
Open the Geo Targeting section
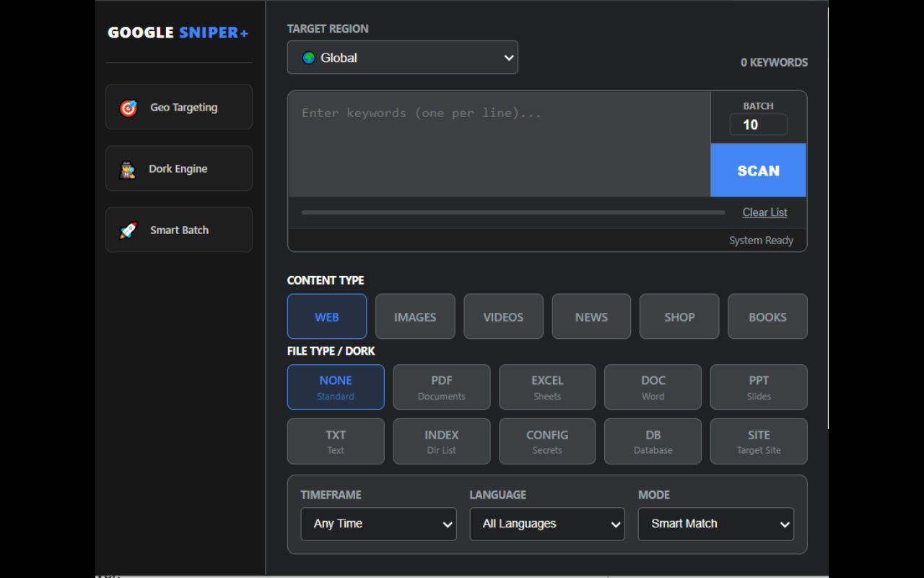pos(179,107)
